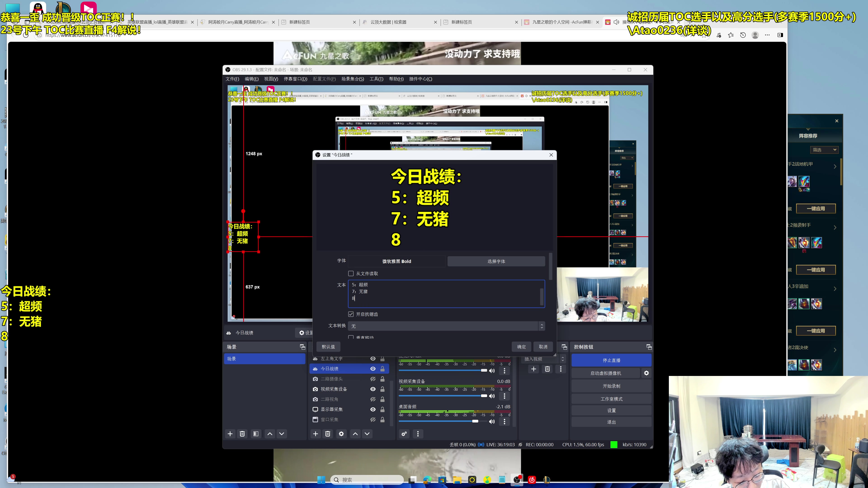Image resolution: width=868 pixels, height=488 pixels.
Task: Open scene filters icon in scenes panel
Action: pyautogui.click(x=256, y=434)
